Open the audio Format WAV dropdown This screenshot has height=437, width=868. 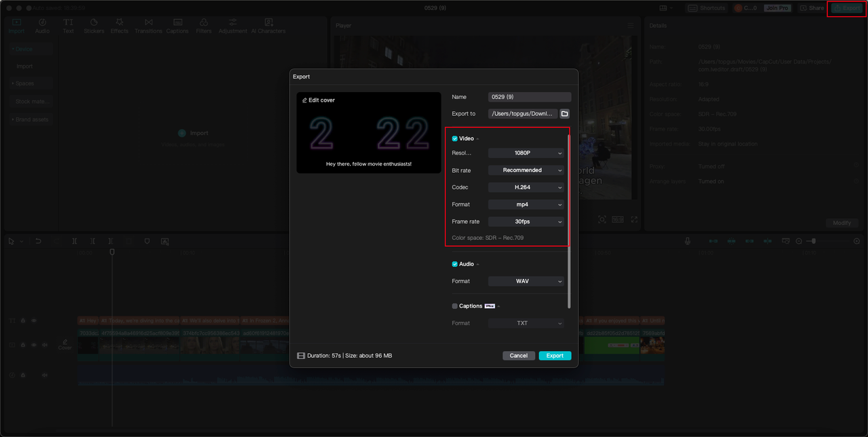tap(526, 281)
